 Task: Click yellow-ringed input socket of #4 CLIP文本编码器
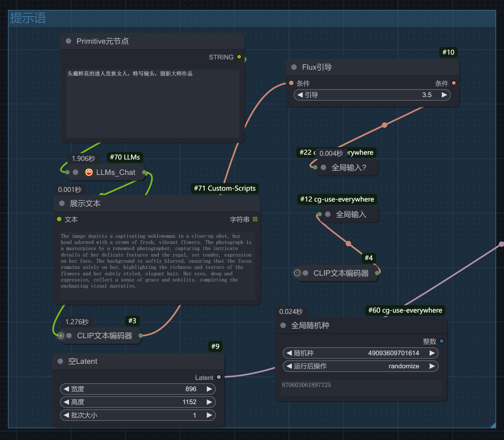[x=297, y=273]
